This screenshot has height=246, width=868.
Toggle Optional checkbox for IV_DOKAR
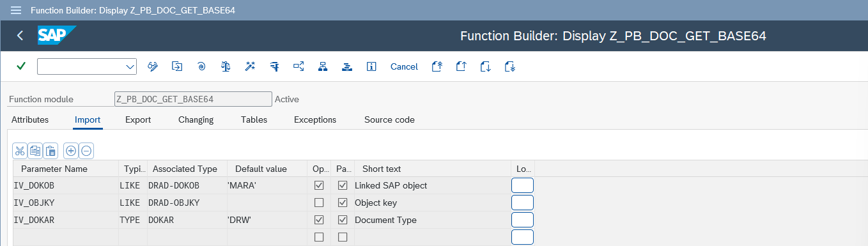tap(319, 220)
